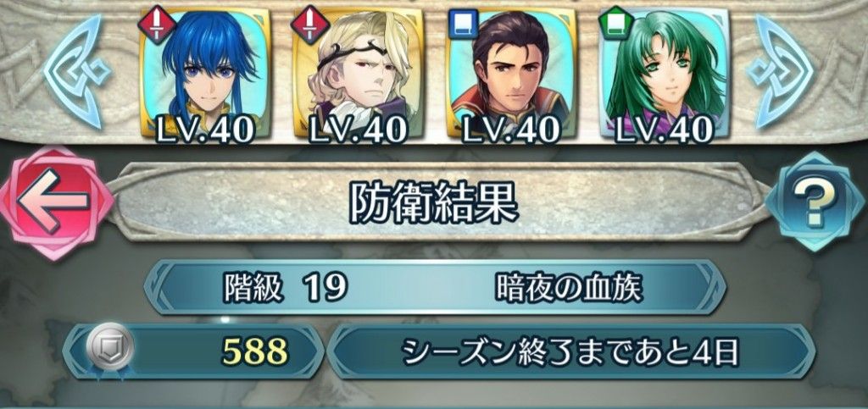The height and width of the screenshot is (409, 868).
Task: Click the silver shield defense medal icon
Action: coord(109,347)
